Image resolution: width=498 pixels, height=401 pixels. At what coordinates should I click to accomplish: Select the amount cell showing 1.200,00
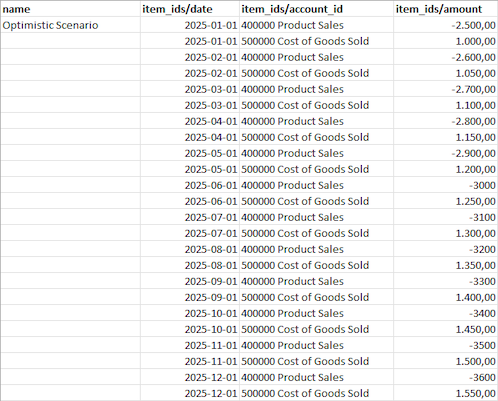pos(445,169)
